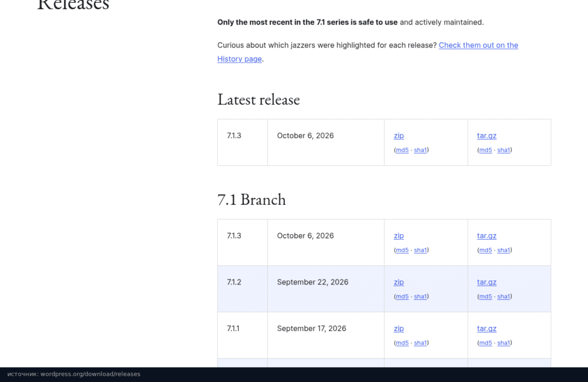The image size is (588, 382).
Task: Click the 7.1.3 version cell under Latest release
Action: (243, 142)
